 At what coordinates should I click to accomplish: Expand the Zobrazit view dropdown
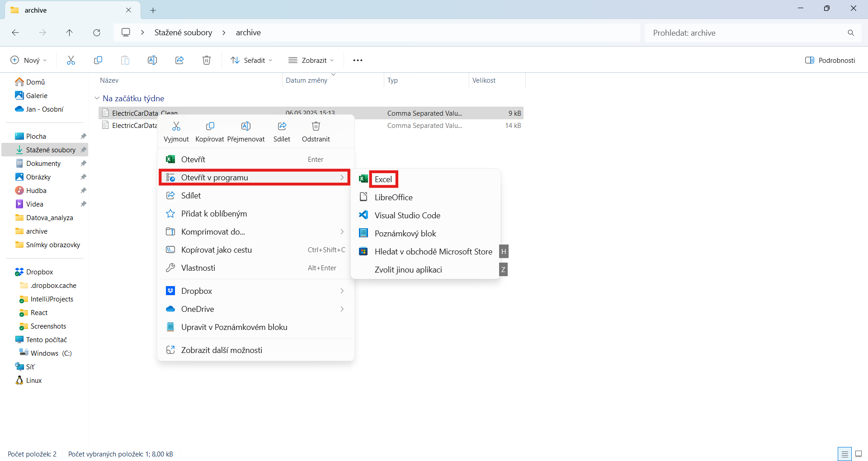click(x=311, y=60)
